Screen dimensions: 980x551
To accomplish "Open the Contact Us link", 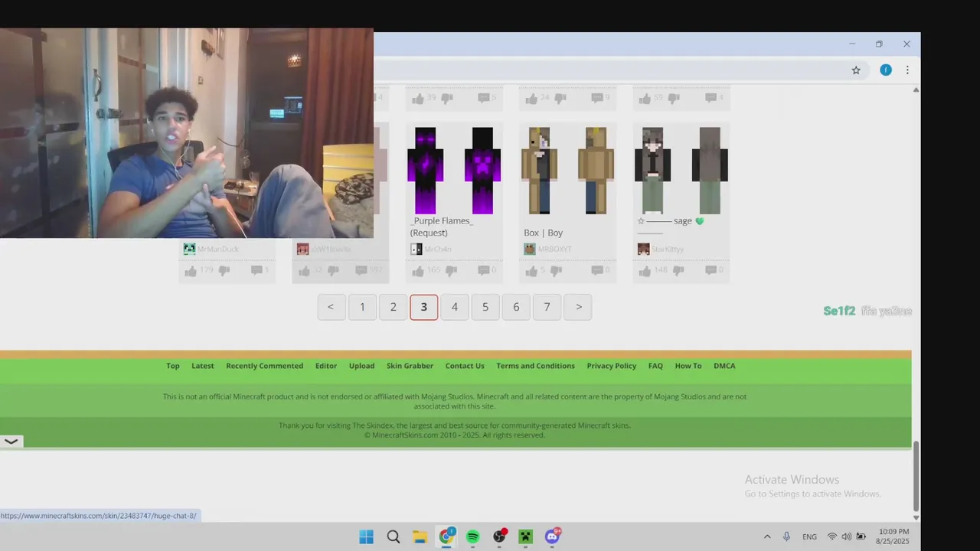I will [x=465, y=366].
